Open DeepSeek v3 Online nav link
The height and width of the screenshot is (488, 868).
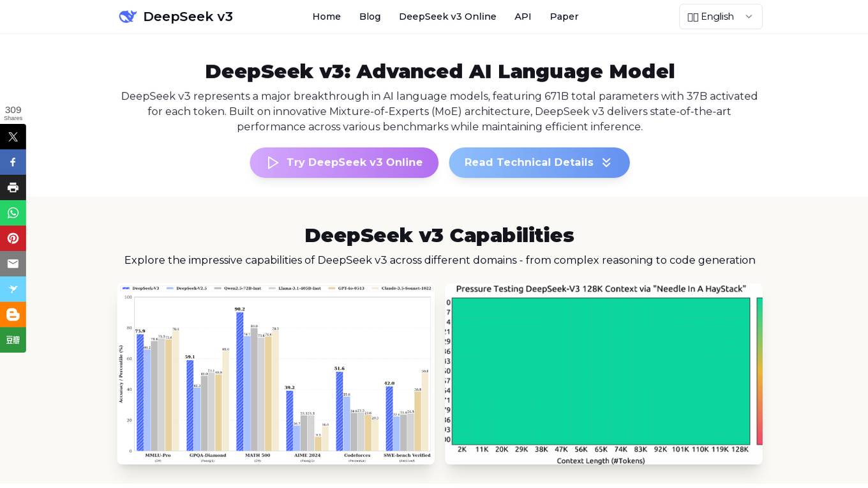447,17
